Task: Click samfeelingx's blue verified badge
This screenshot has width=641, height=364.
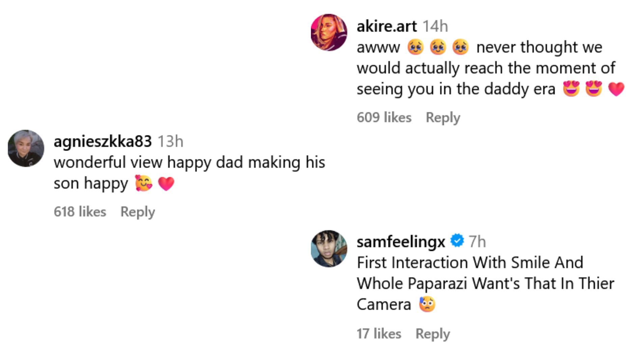Action: coord(457,241)
